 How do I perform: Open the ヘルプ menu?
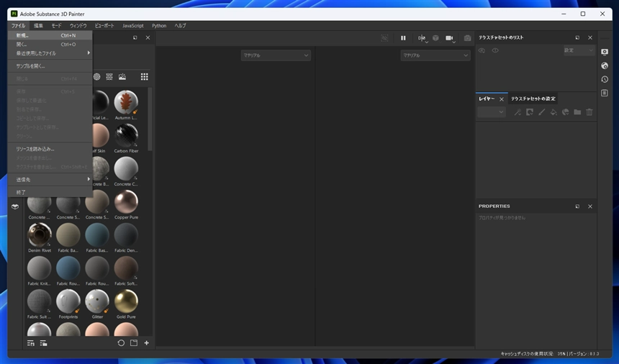click(x=181, y=26)
